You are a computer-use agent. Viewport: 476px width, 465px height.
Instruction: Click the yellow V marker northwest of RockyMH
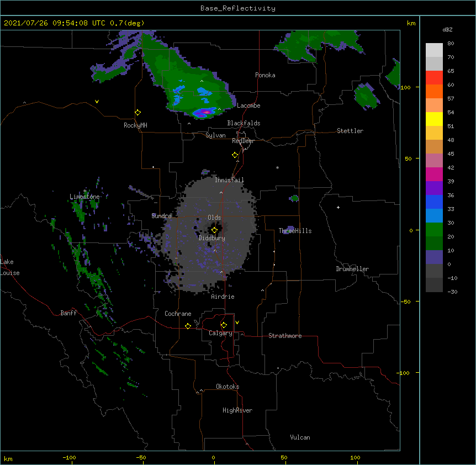tap(97, 102)
